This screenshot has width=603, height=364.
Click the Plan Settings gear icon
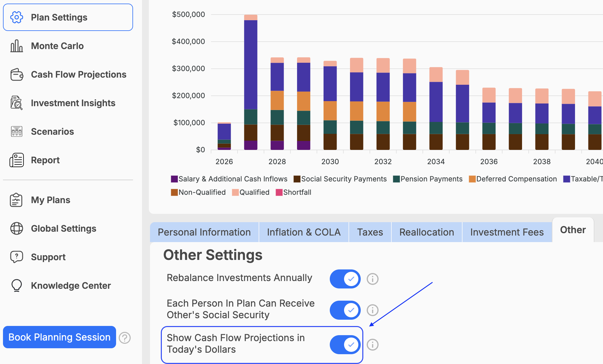pyautogui.click(x=17, y=17)
